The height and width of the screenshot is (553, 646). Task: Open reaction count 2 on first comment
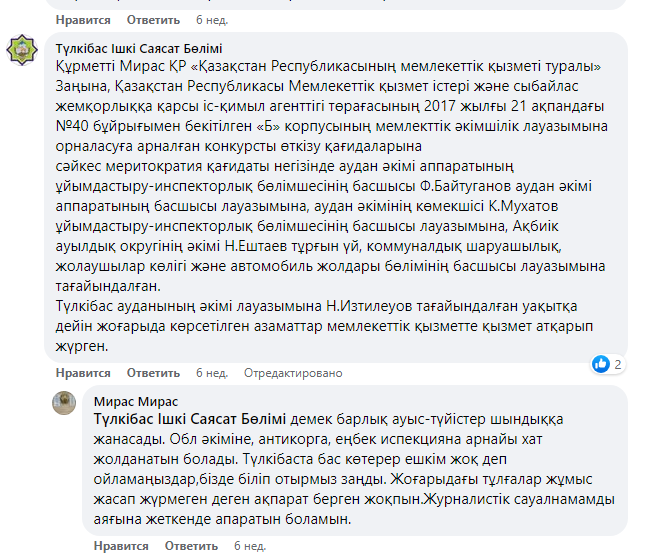618,364
